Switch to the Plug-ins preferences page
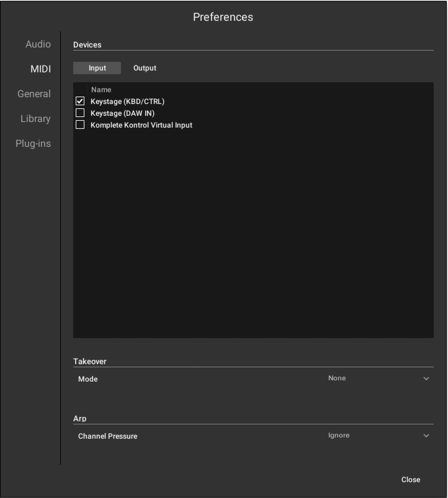Image resolution: width=448 pixels, height=498 pixels. (33, 143)
